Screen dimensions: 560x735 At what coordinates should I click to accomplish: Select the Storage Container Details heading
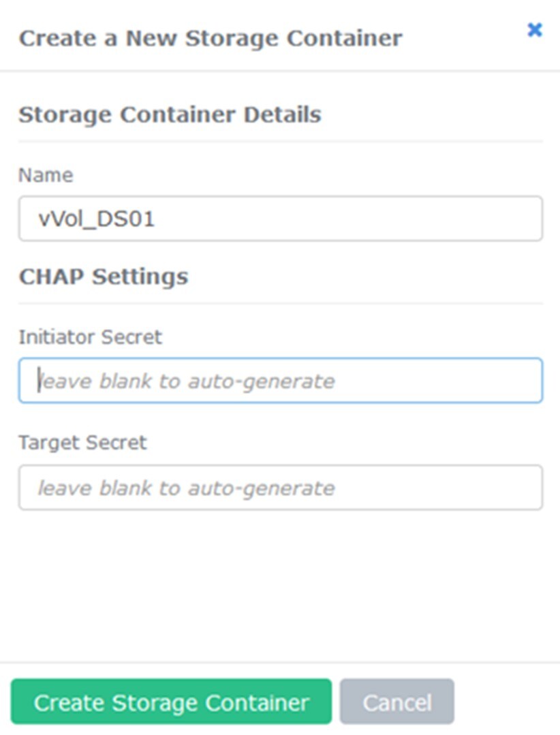pos(170,114)
